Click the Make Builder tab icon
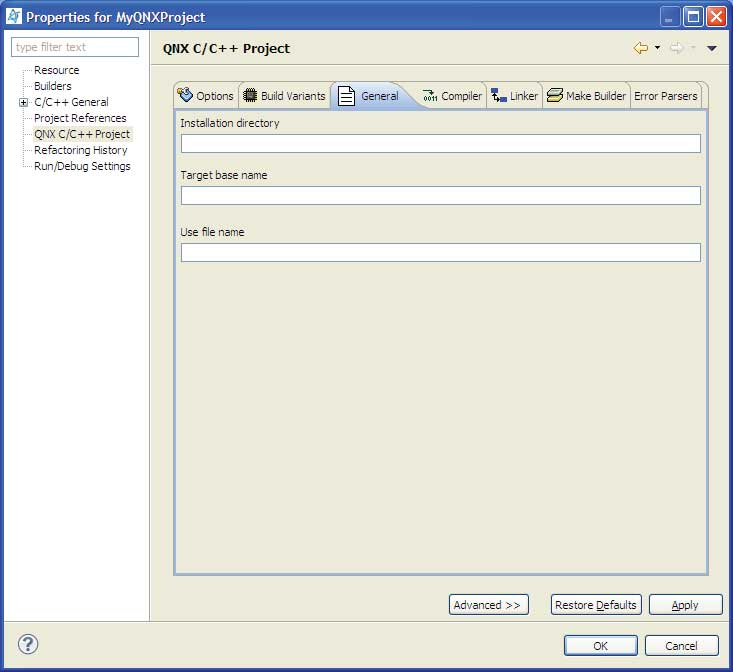733x672 pixels. [x=555, y=96]
